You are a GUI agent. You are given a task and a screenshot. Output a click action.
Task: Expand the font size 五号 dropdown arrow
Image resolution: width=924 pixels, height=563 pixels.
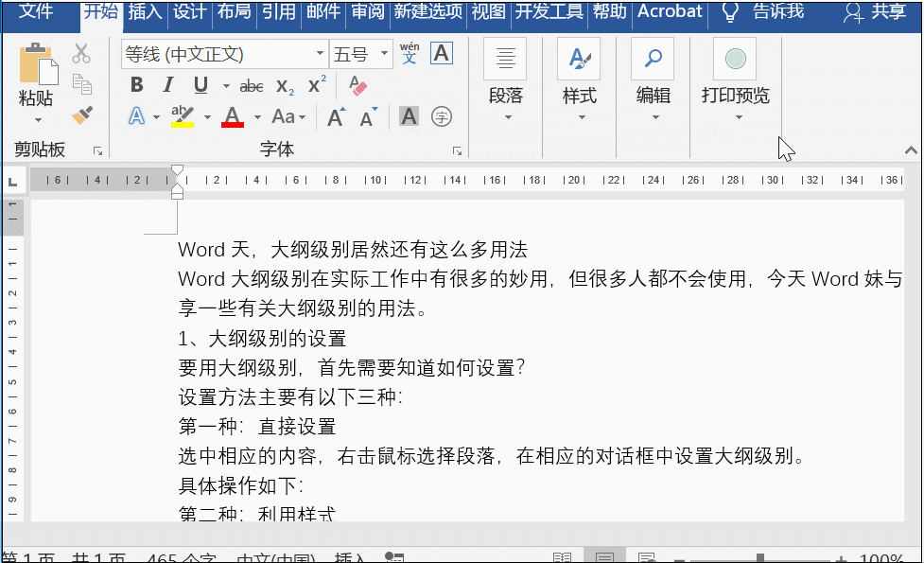pyautogui.click(x=384, y=54)
